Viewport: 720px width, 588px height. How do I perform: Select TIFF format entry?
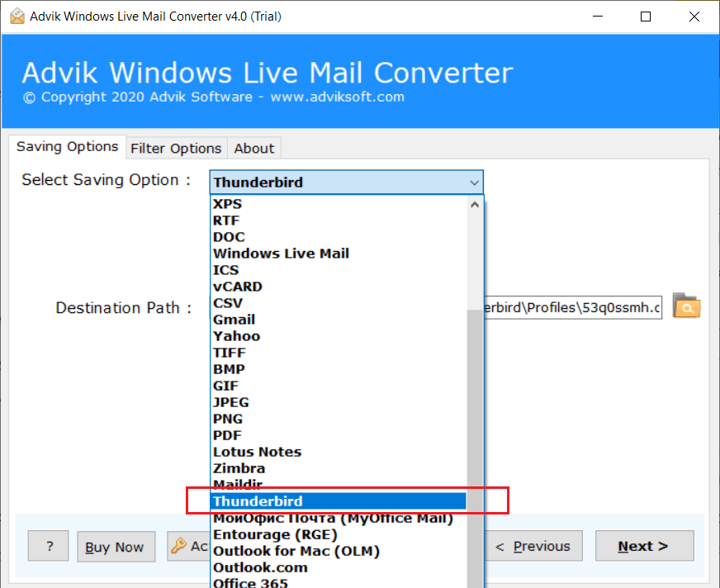coord(339,353)
